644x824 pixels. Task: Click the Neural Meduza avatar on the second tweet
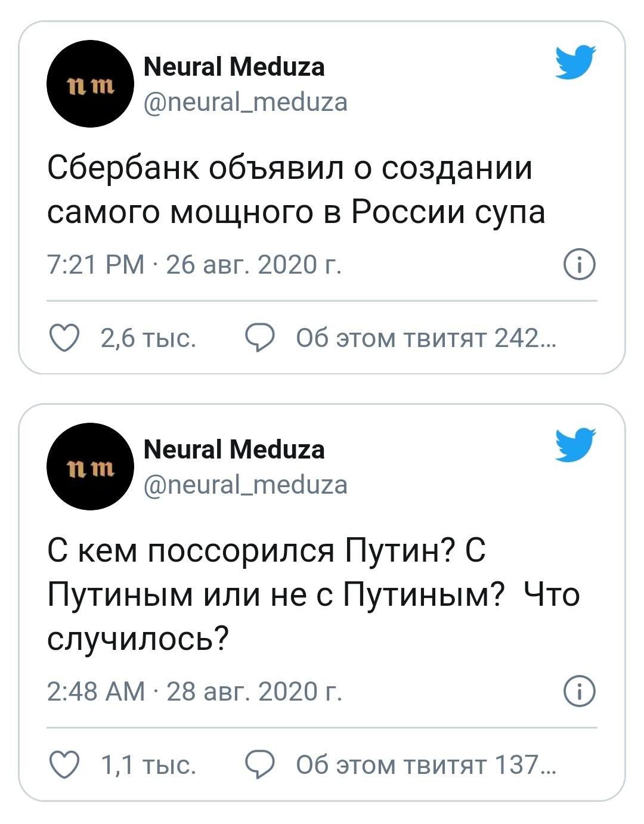tap(90, 466)
